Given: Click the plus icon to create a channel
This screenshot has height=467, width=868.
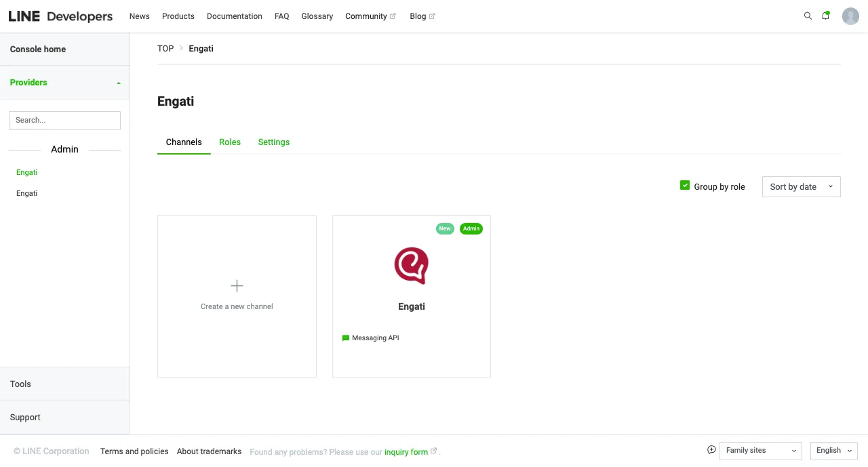Looking at the screenshot, I should (x=237, y=285).
